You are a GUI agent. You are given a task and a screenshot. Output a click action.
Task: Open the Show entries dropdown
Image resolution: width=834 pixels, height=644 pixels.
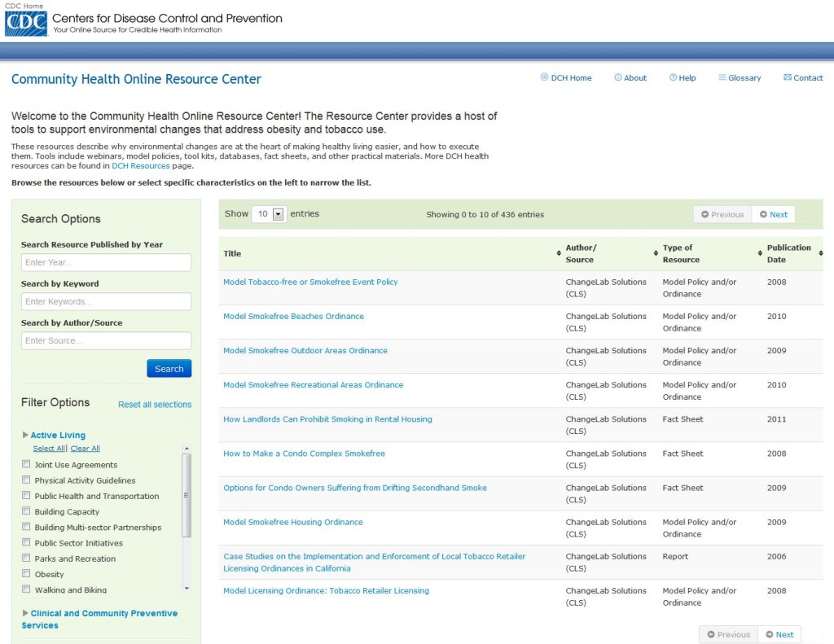(274, 213)
